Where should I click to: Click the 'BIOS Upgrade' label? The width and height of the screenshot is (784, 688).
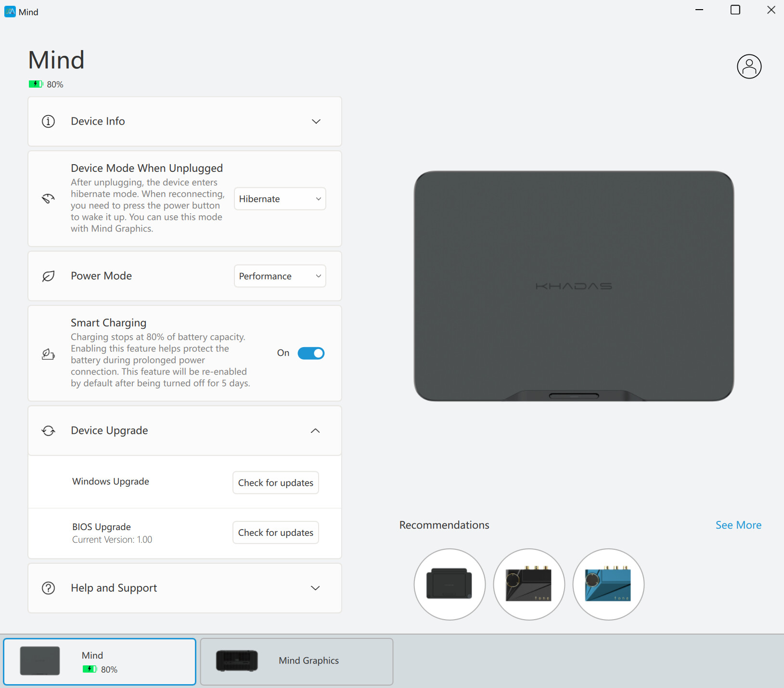pos(102,527)
